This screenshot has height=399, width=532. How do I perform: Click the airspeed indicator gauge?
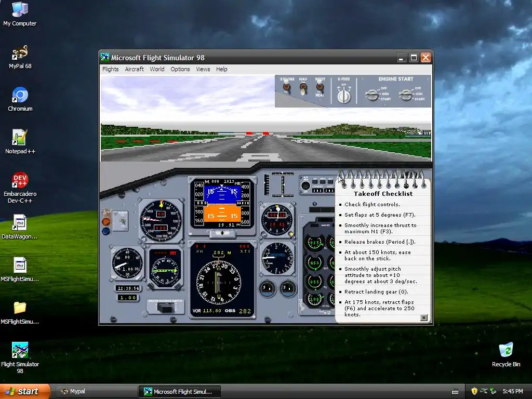[161, 220]
